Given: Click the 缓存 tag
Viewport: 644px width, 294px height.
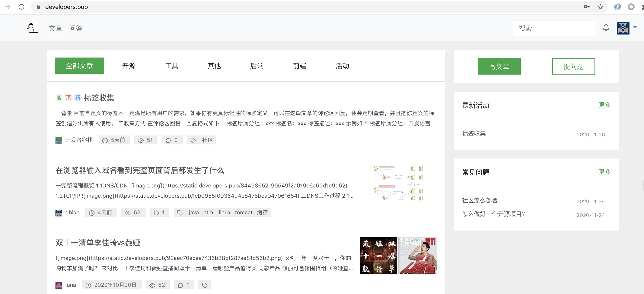Looking at the screenshot, I should 262,213.
